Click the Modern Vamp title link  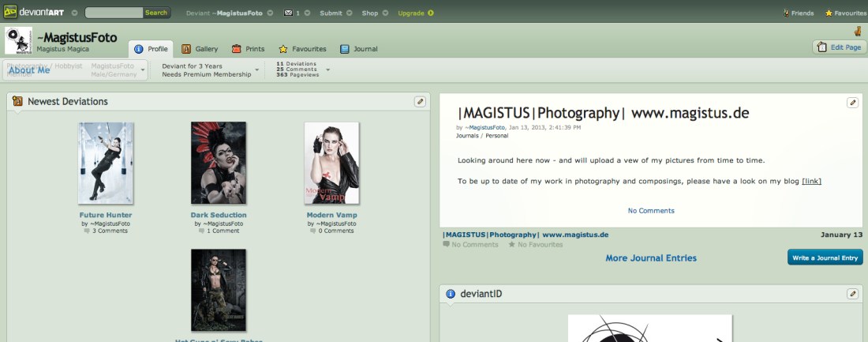click(x=331, y=215)
